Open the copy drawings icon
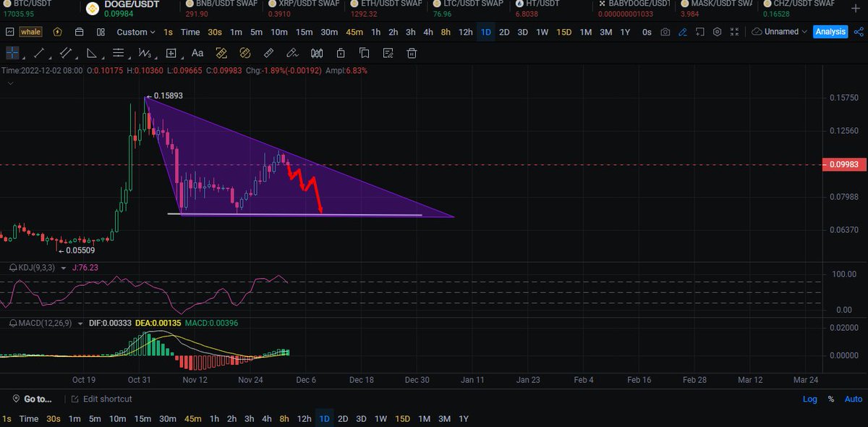 [x=364, y=53]
